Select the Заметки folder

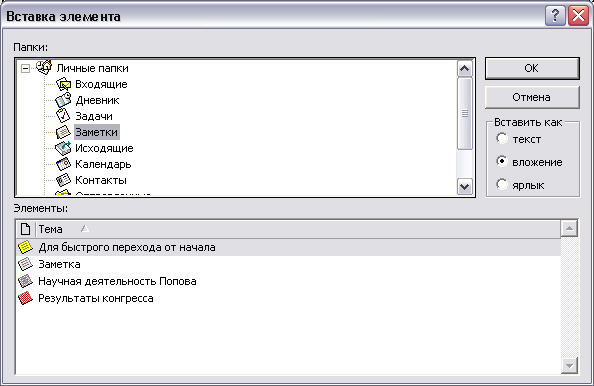point(97,132)
